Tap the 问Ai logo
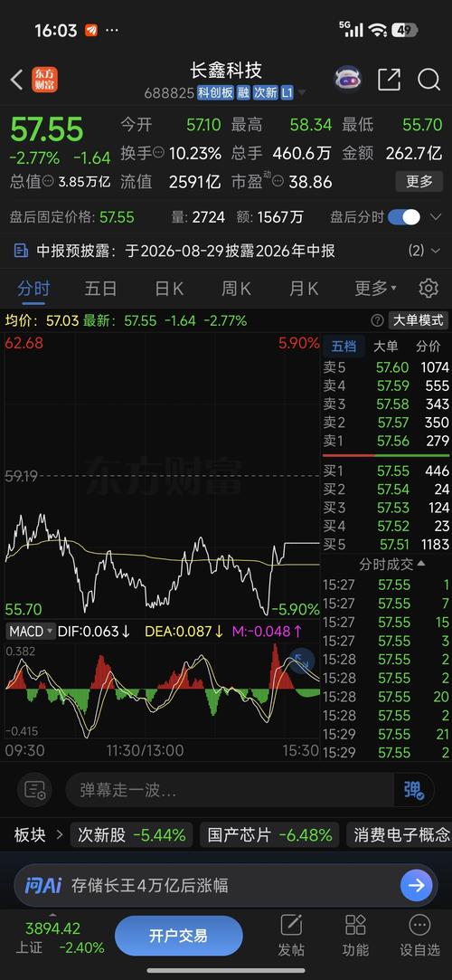This screenshot has height=980, width=452. [43, 886]
